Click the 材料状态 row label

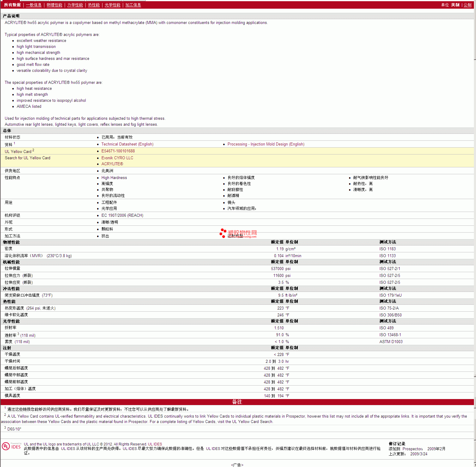click(12, 137)
